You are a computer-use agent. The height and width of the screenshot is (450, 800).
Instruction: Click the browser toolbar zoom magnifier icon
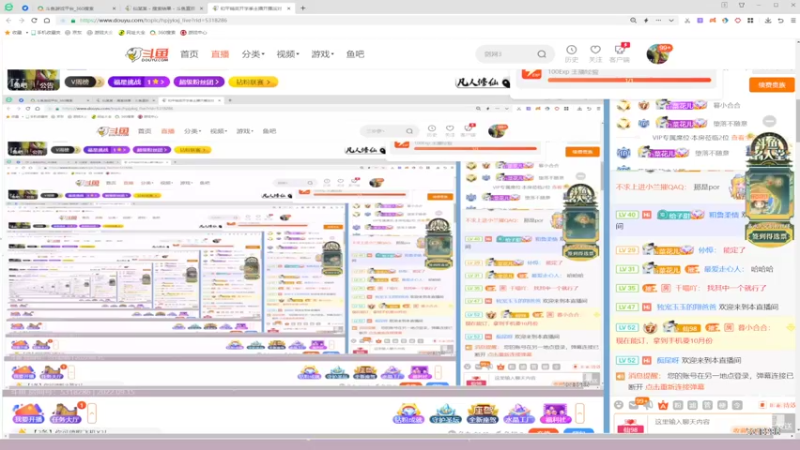633,20
